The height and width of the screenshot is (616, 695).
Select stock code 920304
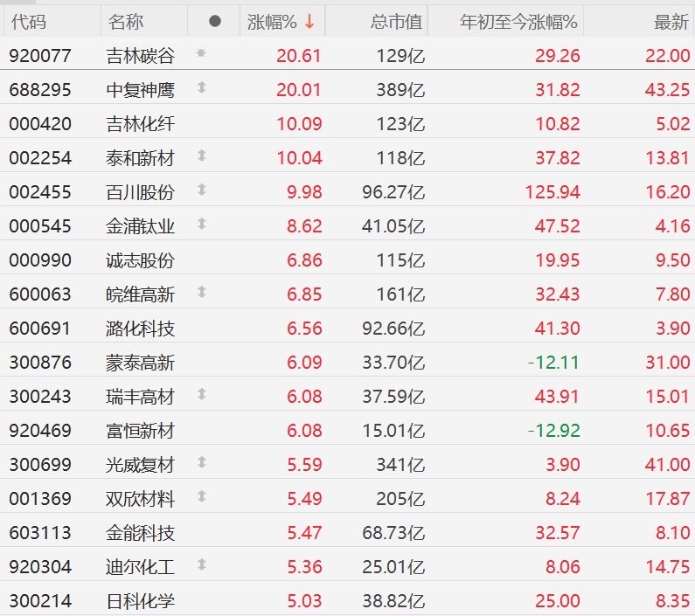click(40, 568)
